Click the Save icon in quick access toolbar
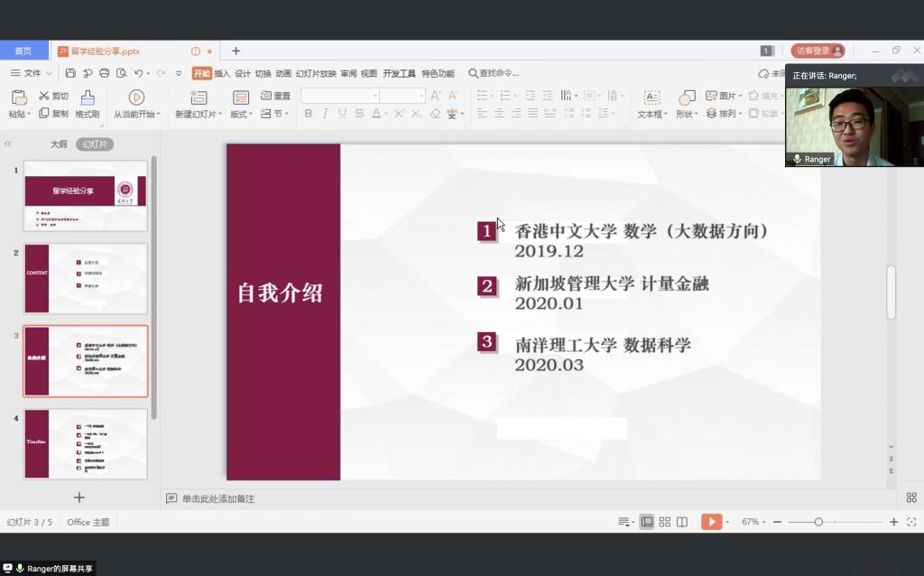This screenshot has width=924, height=576. coord(70,73)
